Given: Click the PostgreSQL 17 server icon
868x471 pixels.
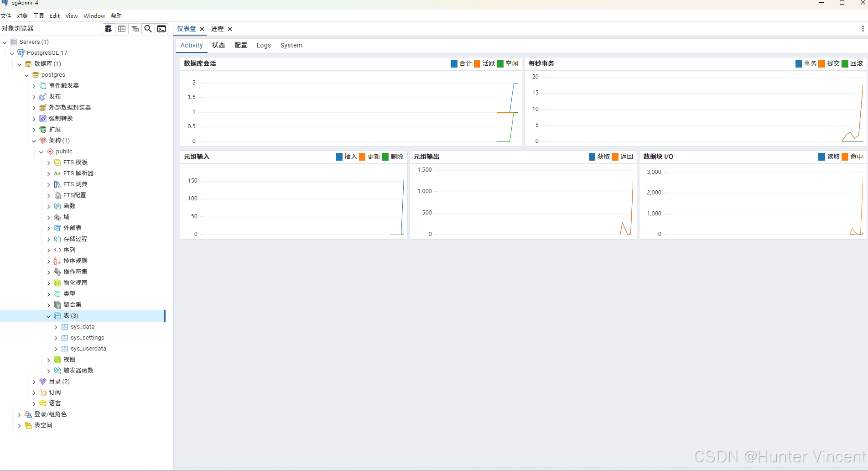Looking at the screenshot, I should pos(21,52).
